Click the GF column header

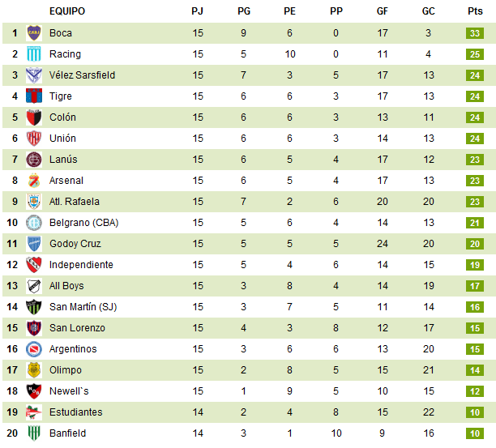[383, 11]
